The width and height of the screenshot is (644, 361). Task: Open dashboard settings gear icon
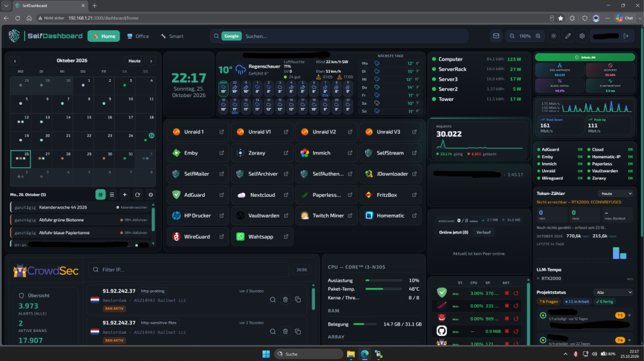click(582, 36)
